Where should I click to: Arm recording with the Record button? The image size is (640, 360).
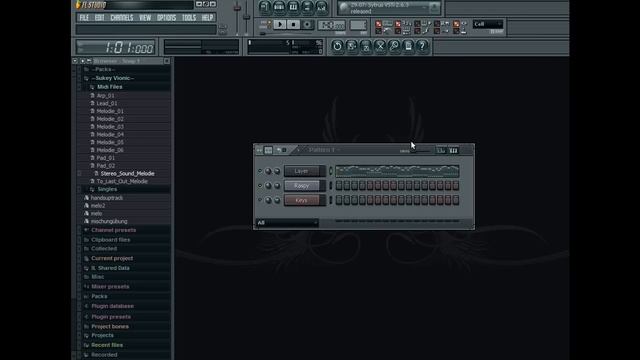tap(307, 24)
